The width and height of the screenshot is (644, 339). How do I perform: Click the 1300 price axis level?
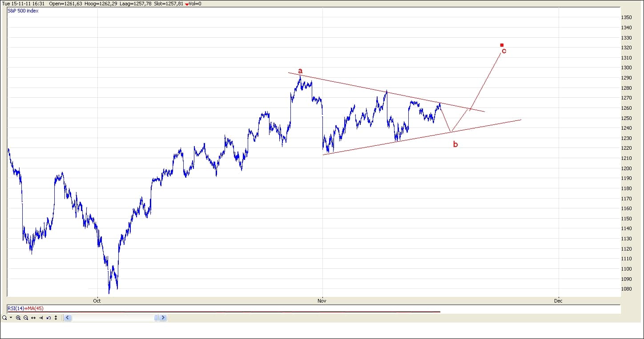pos(626,68)
